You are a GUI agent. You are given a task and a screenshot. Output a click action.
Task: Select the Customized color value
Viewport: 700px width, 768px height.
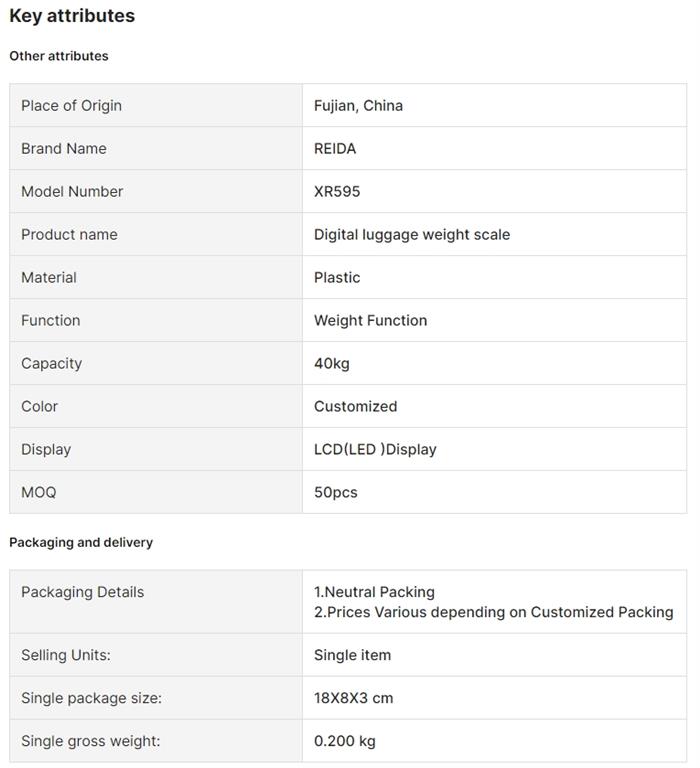[x=355, y=406]
